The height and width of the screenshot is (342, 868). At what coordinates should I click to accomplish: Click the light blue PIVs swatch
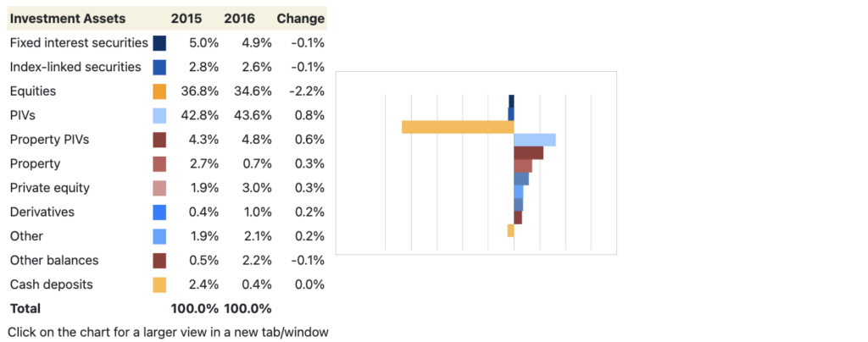pyautogui.click(x=159, y=115)
